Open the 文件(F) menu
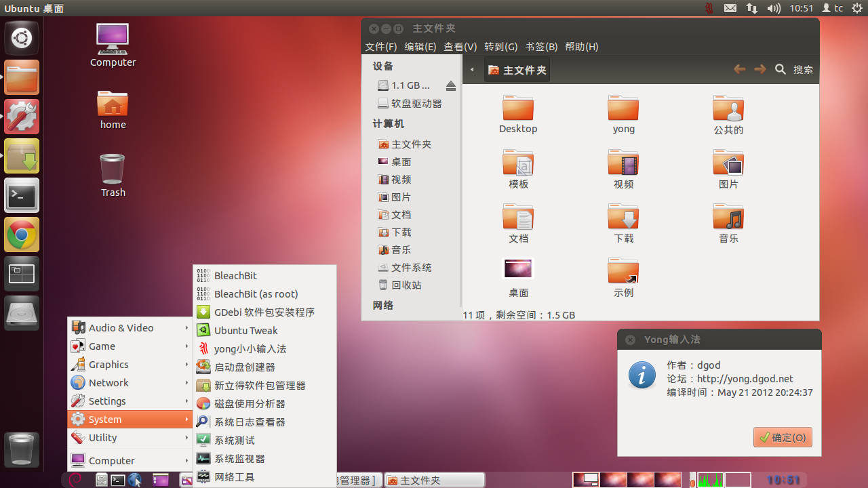The height and width of the screenshot is (488, 868). (x=380, y=47)
